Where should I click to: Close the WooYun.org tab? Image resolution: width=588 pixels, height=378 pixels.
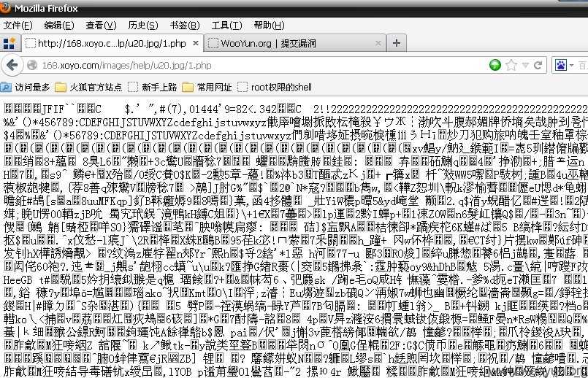tap(378, 44)
